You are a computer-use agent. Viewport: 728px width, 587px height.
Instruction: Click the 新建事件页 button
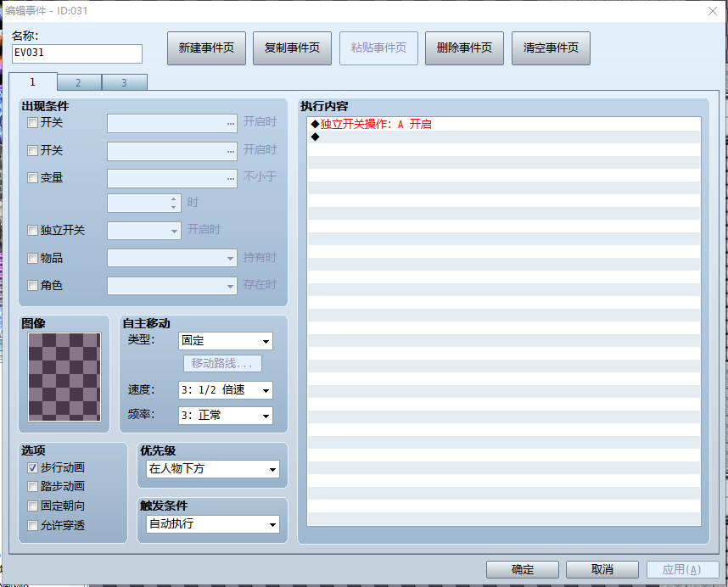point(206,48)
